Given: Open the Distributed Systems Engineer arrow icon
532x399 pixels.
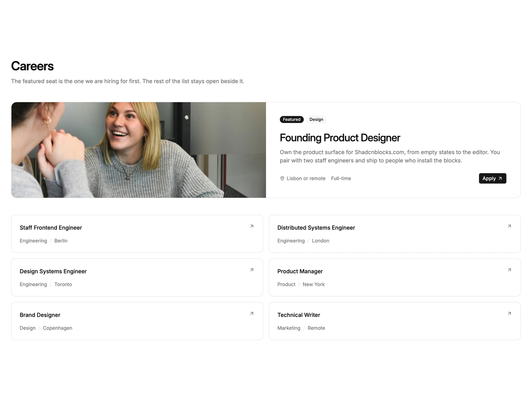Looking at the screenshot, I should tap(509, 226).
